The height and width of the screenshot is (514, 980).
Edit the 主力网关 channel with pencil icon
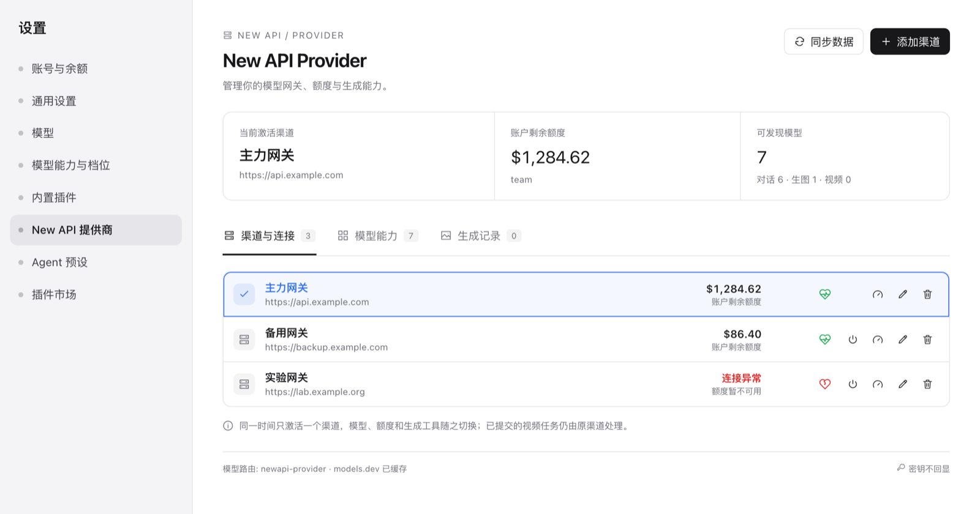903,294
